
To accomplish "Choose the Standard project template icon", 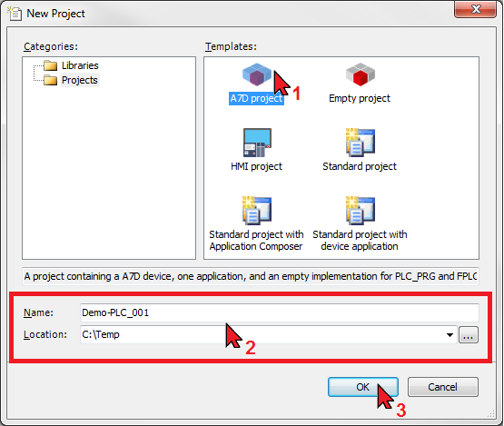I will point(361,143).
